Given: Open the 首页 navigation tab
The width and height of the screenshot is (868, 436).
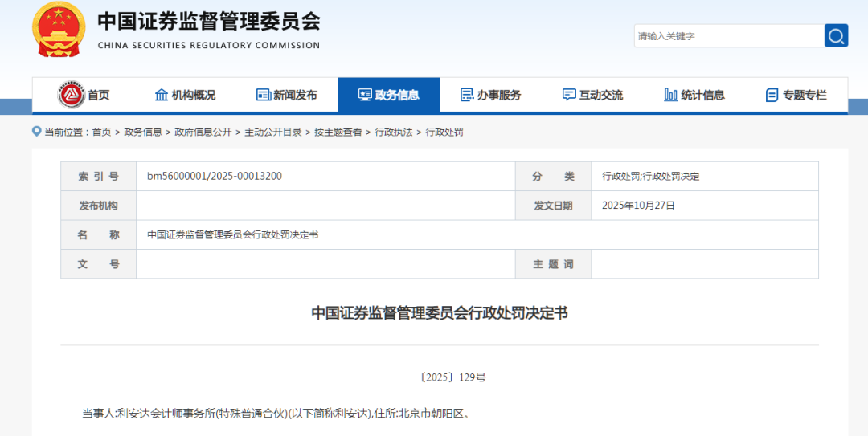Looking at the screenshot, I should coord(84,96).
